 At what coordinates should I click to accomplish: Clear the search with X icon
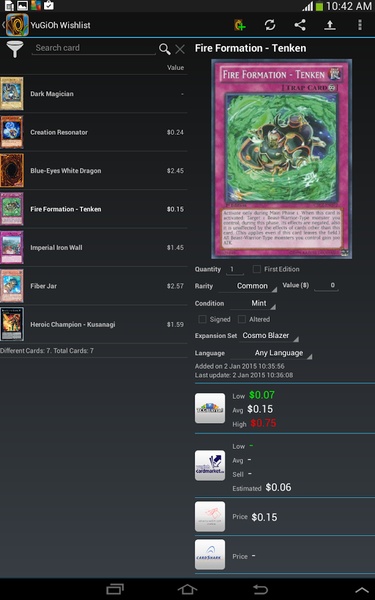click(180, 49)
